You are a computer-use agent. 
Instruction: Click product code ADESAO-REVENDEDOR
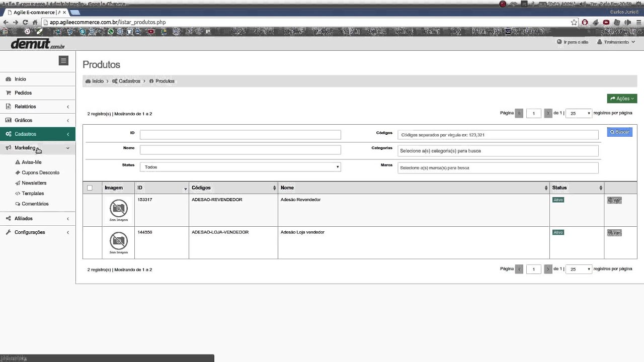pyautogui.click(x=217, y=200)
